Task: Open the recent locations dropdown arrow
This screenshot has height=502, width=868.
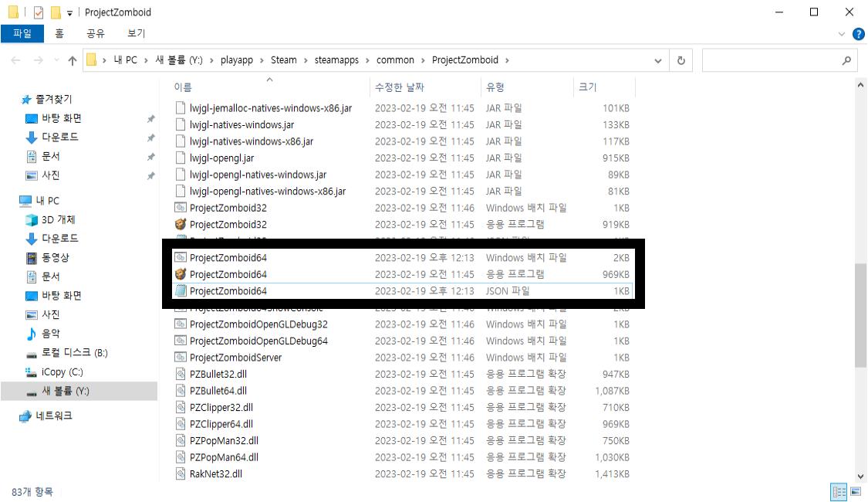Action: [x=56, y=60]
